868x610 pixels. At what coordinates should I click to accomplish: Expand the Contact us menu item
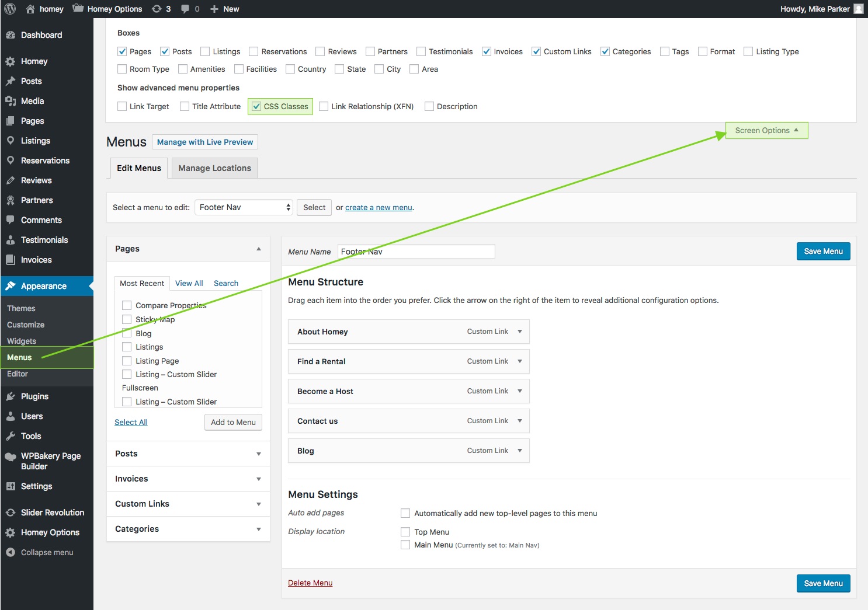(520, 421)
